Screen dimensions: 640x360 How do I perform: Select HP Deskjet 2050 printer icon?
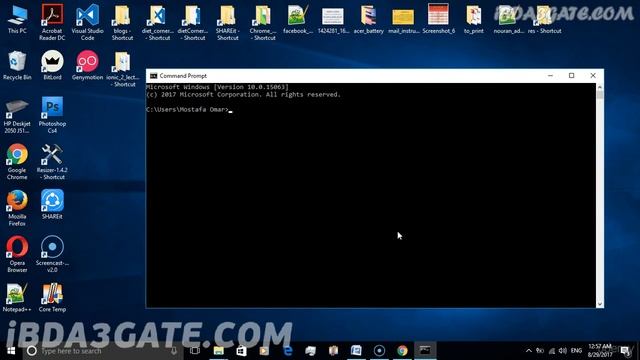click(17, 116)
